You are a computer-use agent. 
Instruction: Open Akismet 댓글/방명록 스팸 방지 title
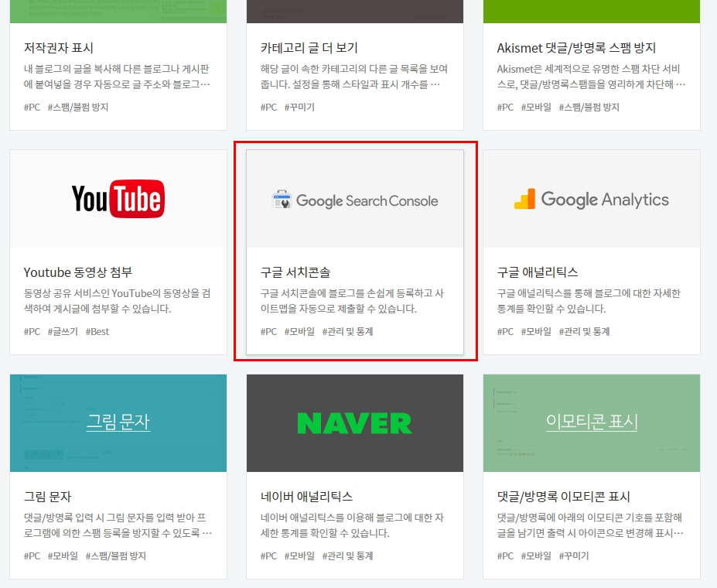(576, 48)
